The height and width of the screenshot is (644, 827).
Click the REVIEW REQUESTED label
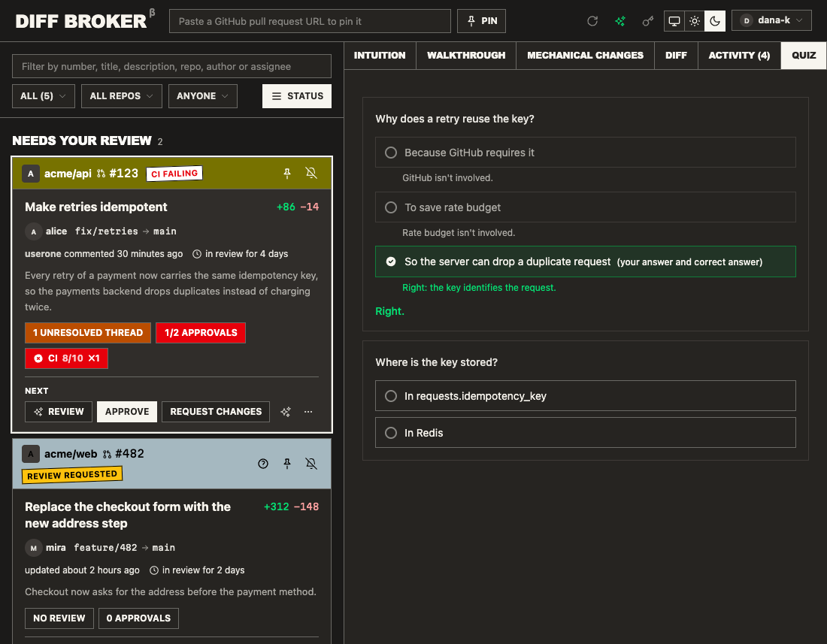pyautogui.click(x=72, y=475)
